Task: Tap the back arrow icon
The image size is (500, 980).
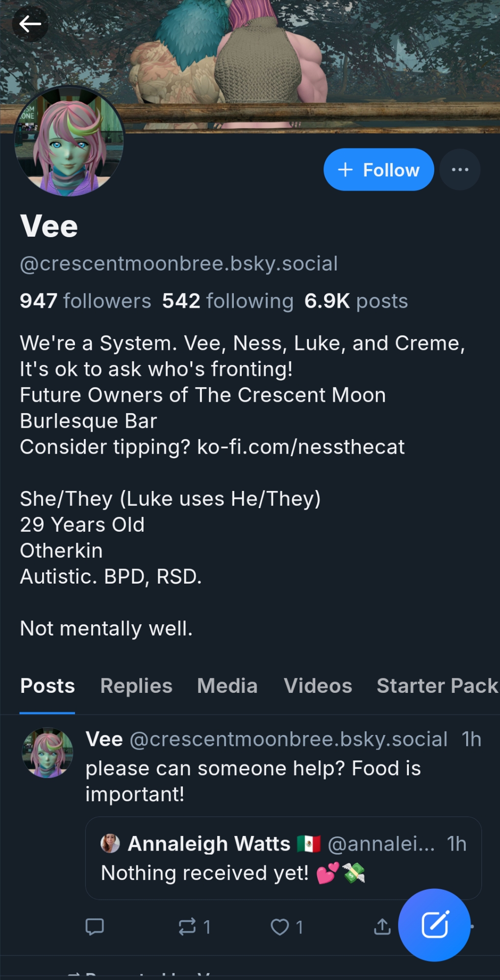Action: (x=30, y=24)
